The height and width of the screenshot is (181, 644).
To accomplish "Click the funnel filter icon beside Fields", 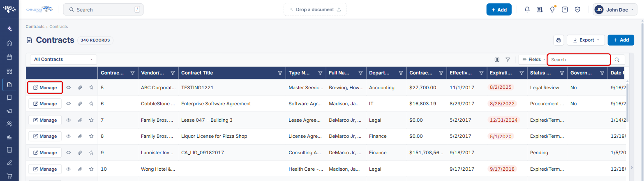I will click(508, 60).
